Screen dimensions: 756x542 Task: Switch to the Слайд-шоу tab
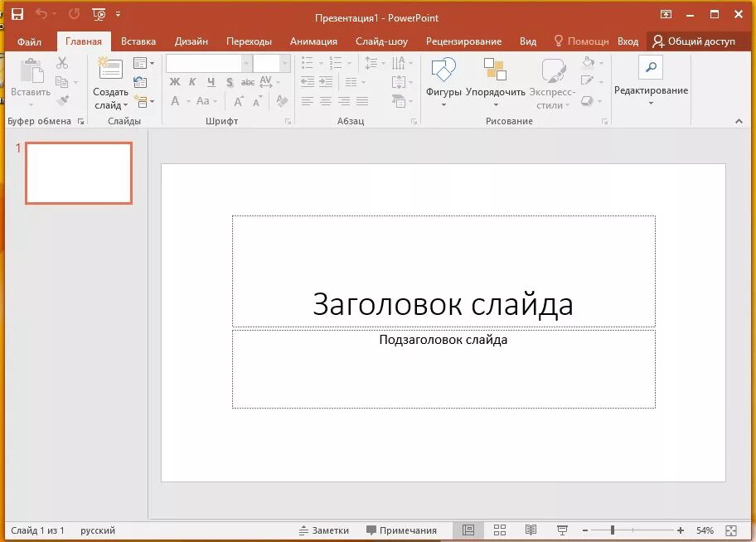(381, 41)
